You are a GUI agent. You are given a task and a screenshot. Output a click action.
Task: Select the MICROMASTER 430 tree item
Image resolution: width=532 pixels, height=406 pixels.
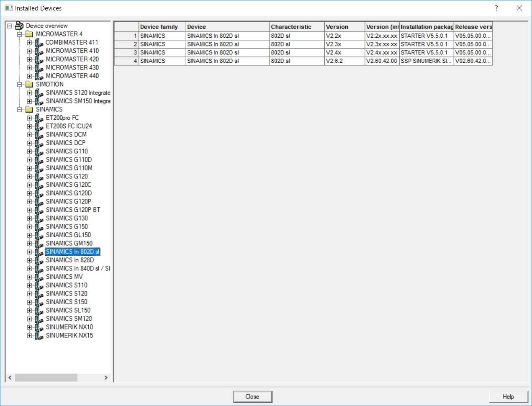click(x=72, y=68)
